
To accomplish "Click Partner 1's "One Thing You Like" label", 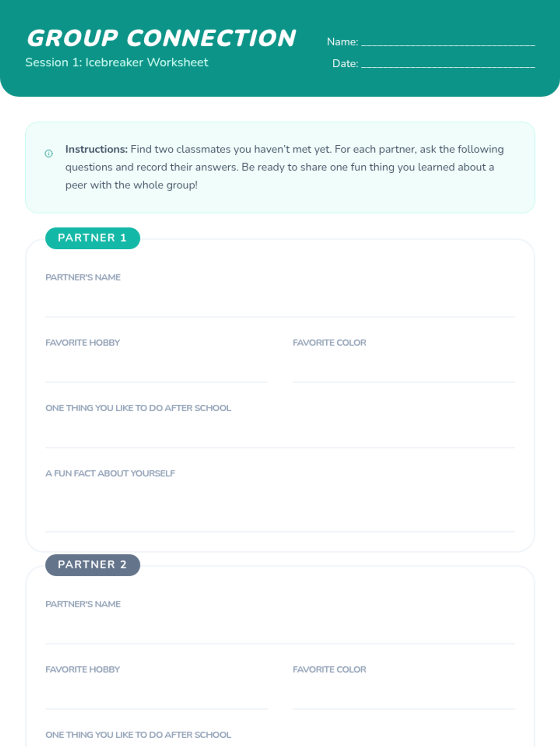I will point(138,408).
